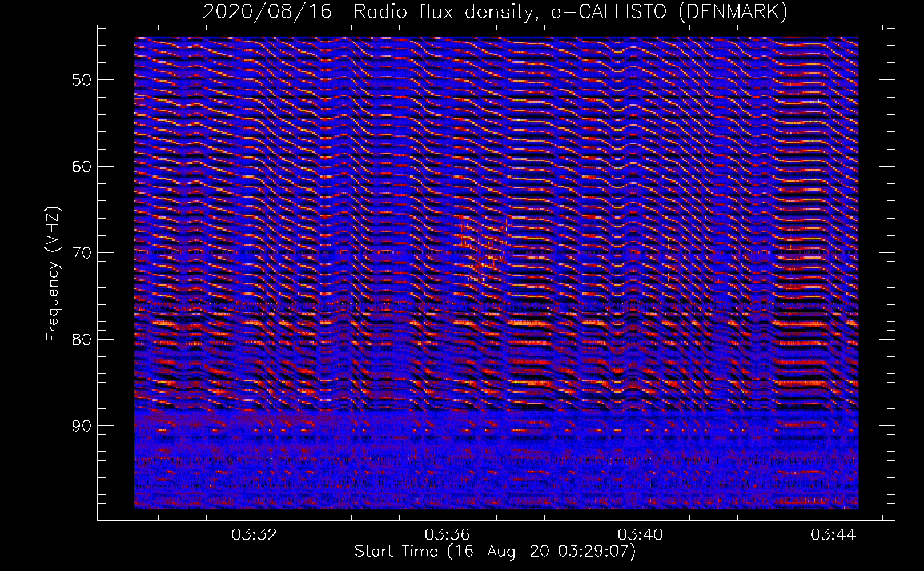This screenshot has height=571, width=924.
Task: Click the time tick label "03:32"
Action: [254, 535]
